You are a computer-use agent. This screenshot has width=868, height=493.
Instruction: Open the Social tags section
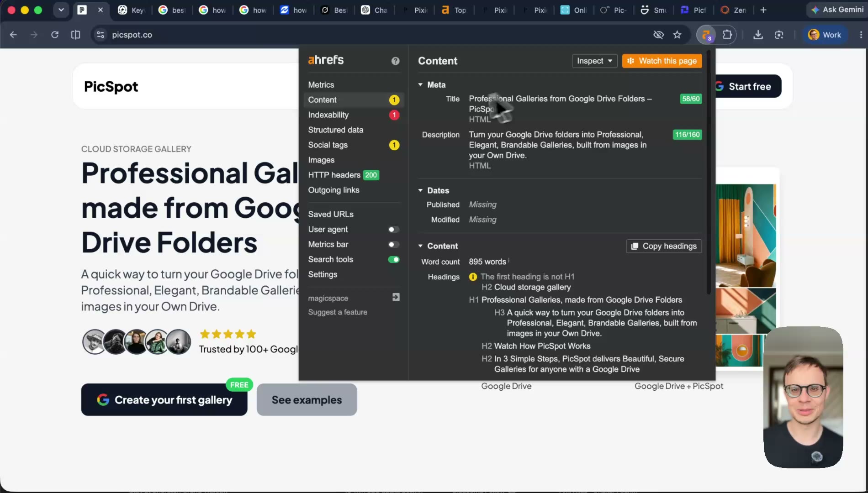[x=328, y=145]
